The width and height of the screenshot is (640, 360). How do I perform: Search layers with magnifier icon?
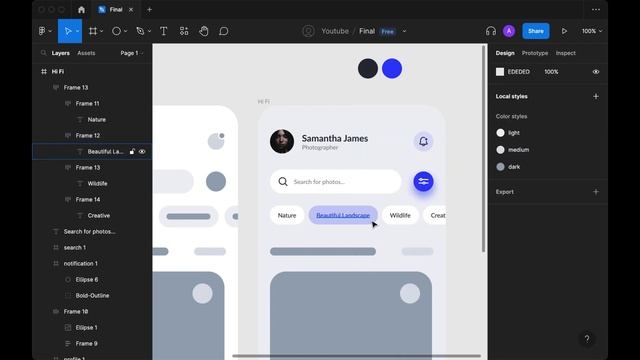tap(44, 53)
